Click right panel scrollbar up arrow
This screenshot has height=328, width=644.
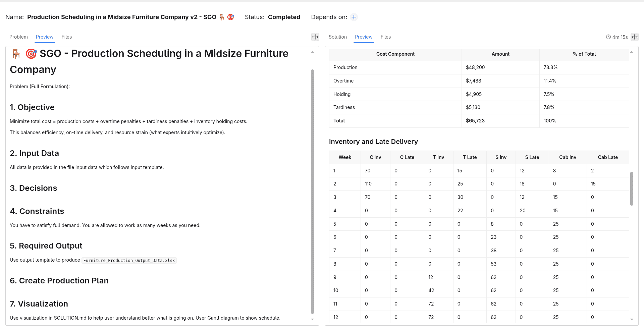click(632, 52)
